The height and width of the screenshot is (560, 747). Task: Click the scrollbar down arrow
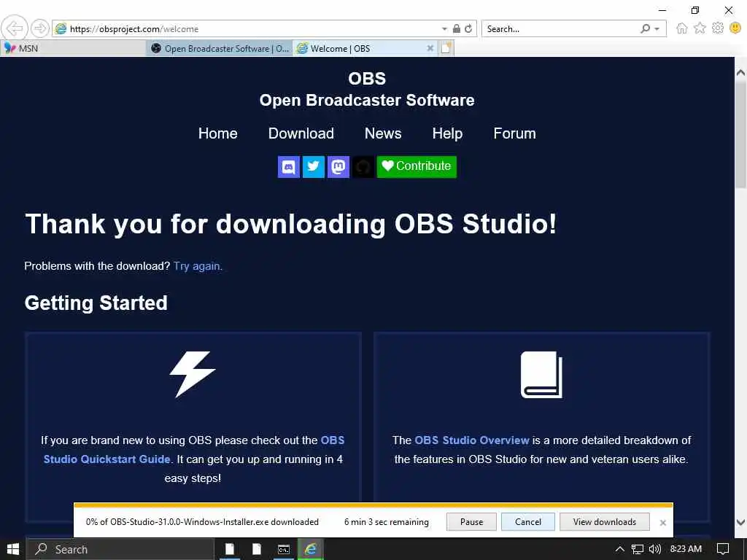pos(740,522)
